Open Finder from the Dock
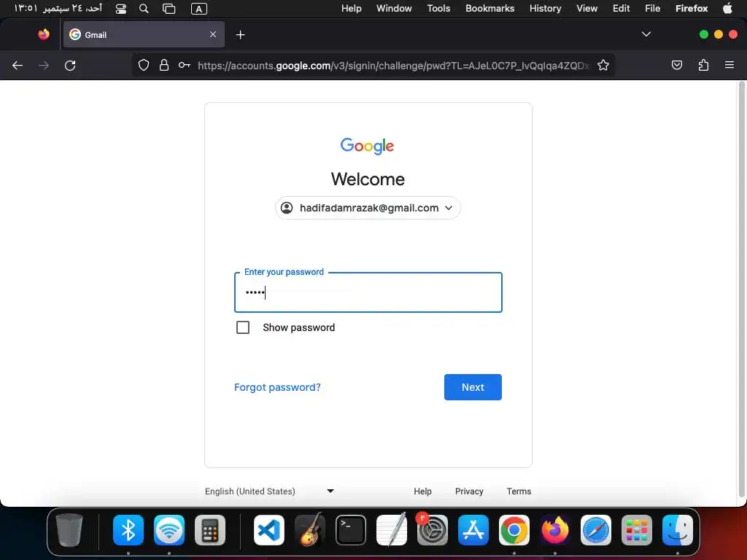This screenshot has width=747, height=560. pos(678,530)
